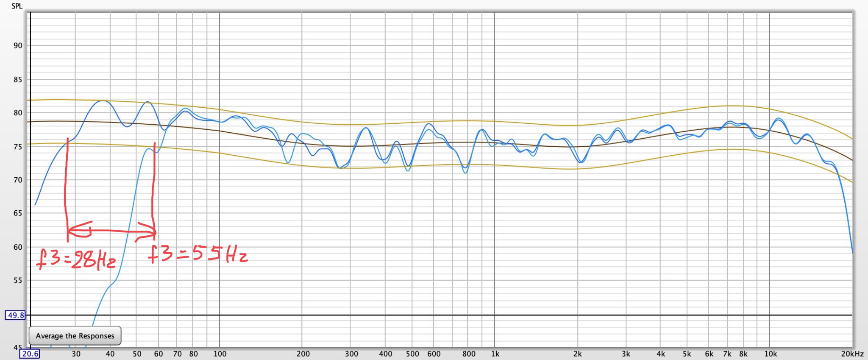Click the 75 dB label on SPL axis
This screenshot has height=360, width=868.
18,147
